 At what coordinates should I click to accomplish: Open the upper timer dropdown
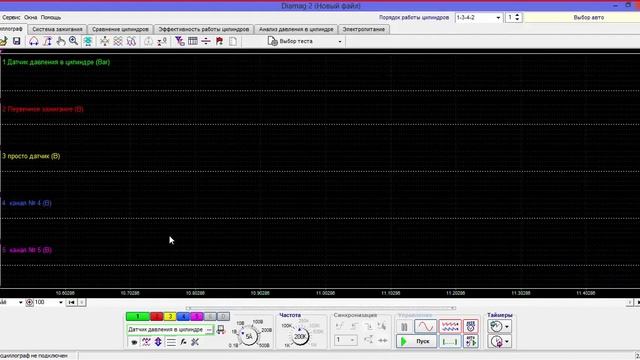pos(507,327)
